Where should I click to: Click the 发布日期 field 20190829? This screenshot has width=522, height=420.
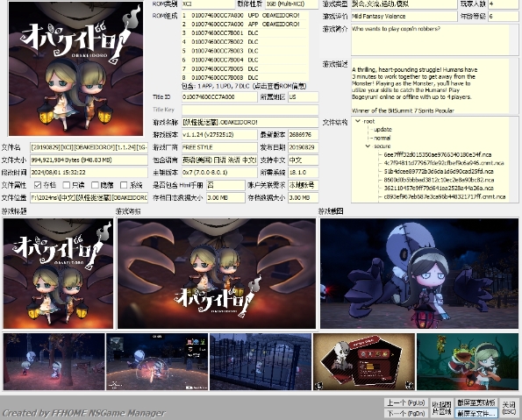(304, 147)
